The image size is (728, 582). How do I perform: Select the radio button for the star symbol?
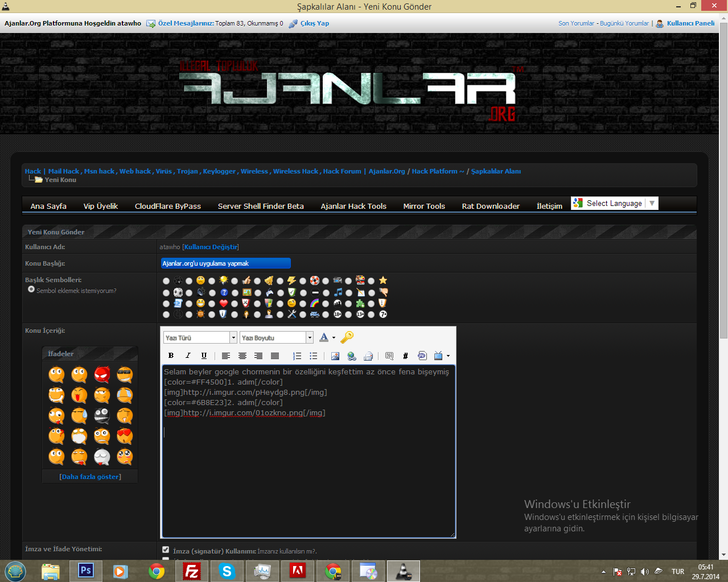coord(371,280)
